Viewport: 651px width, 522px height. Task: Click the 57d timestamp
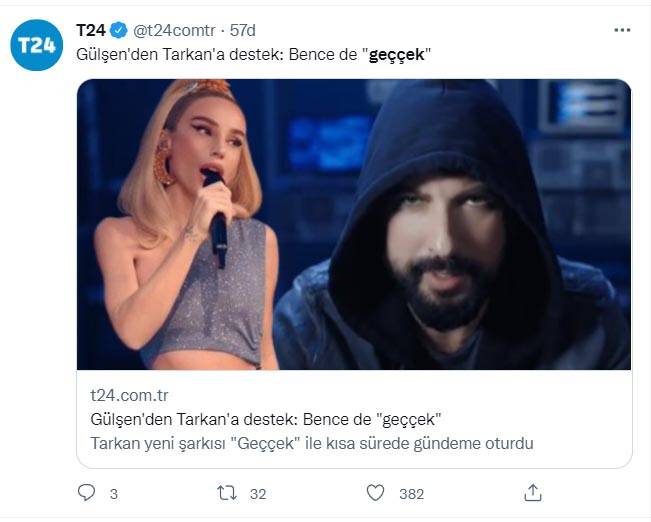pyautogui.click(x=241, y=31)
